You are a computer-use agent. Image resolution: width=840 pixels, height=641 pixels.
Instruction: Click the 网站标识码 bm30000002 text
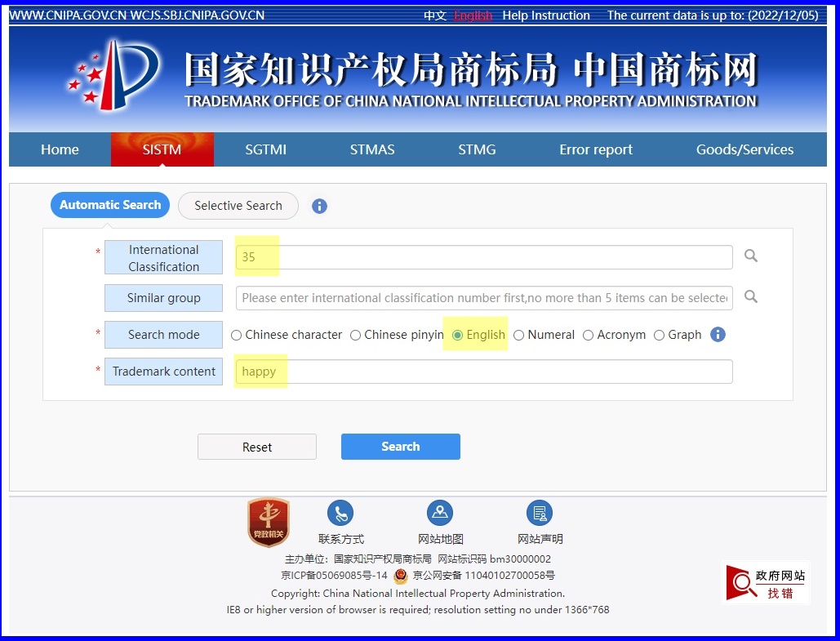point(494,559)
